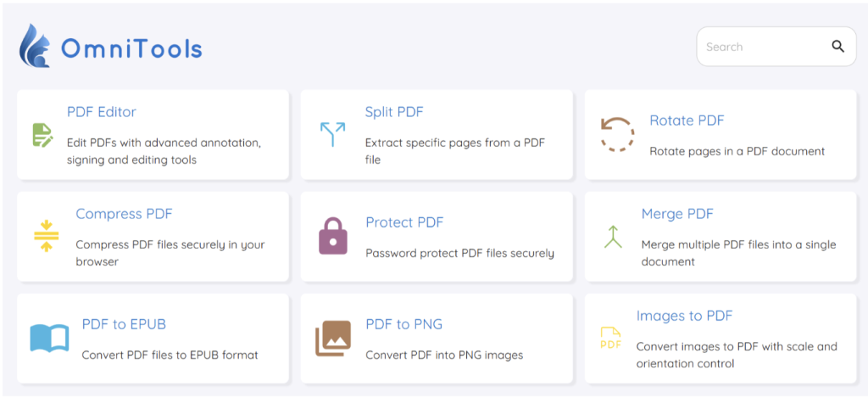868x398 pixels.
Task: Click the yellow Images to PDF file icon
Action: point(610,339)
